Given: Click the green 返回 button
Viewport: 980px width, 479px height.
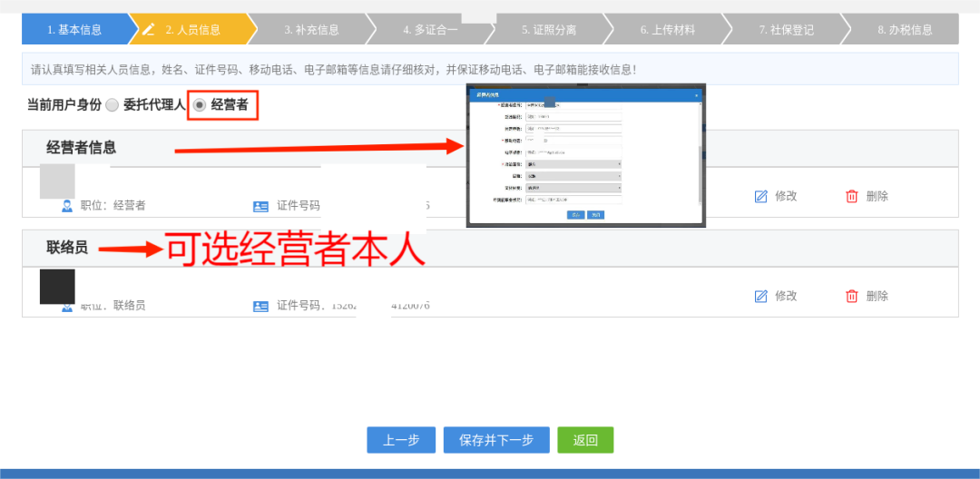Looking at the screenshot, I should pyautogui.click(x=585, y=440).
